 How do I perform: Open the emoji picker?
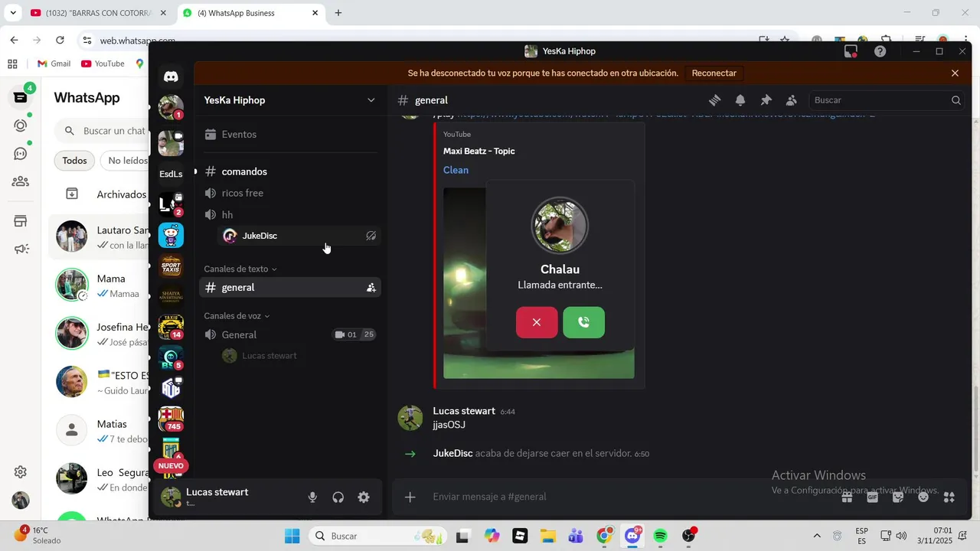pos(923,497)
